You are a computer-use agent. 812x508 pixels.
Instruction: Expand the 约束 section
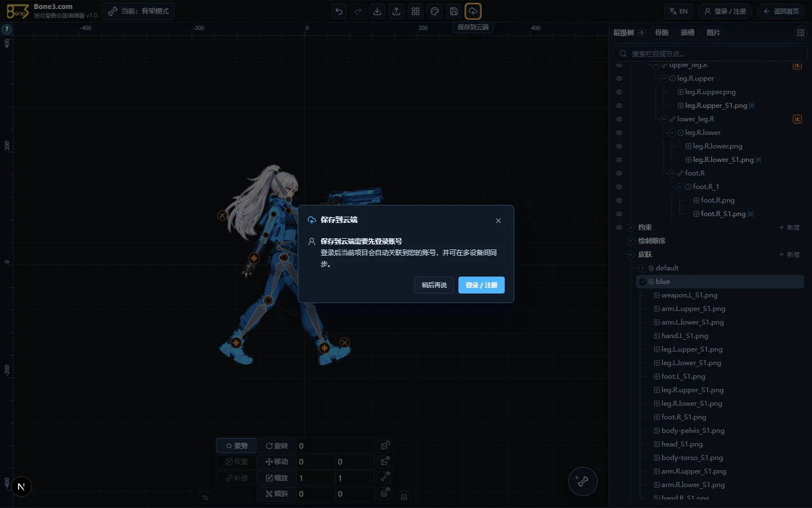point(631,227)
